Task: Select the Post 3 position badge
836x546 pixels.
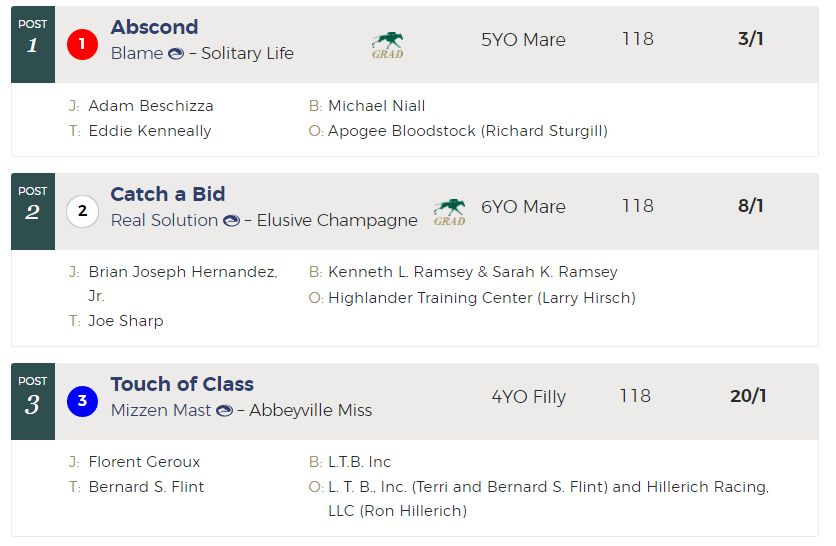Action: (33, 402)
